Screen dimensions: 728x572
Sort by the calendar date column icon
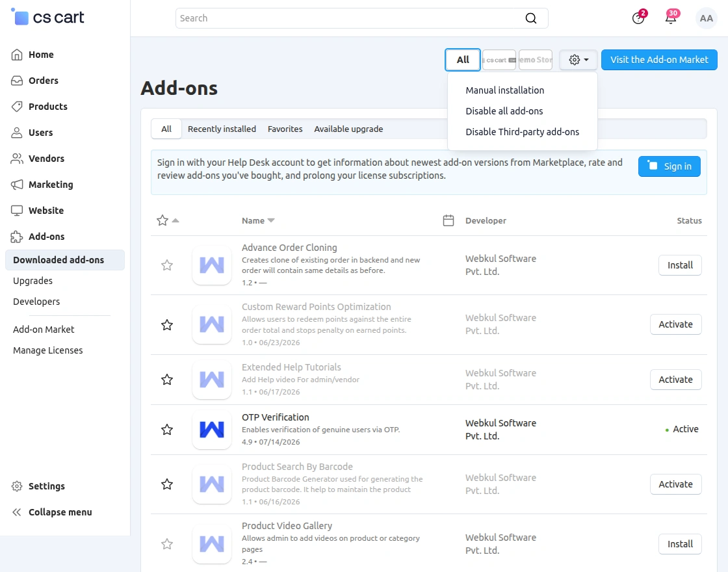448,220
